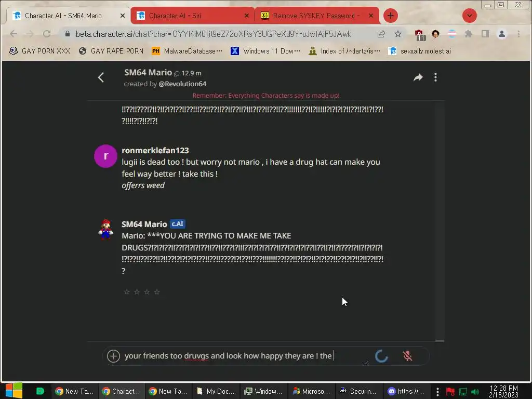Screen dimensions: 532x399
Task: Click the share-this-page icon in the address bar
Action: pyautogui.click(x=381, y=34)
